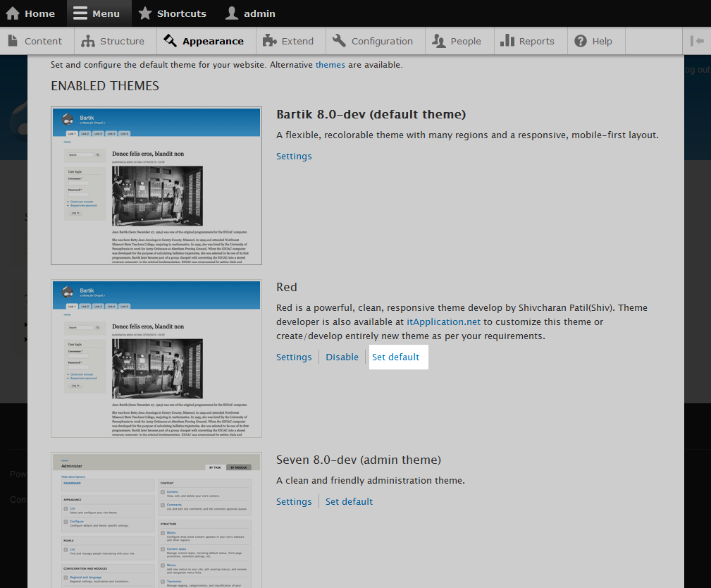
Task: Open the alternative themes link
Action: point(330,65)
